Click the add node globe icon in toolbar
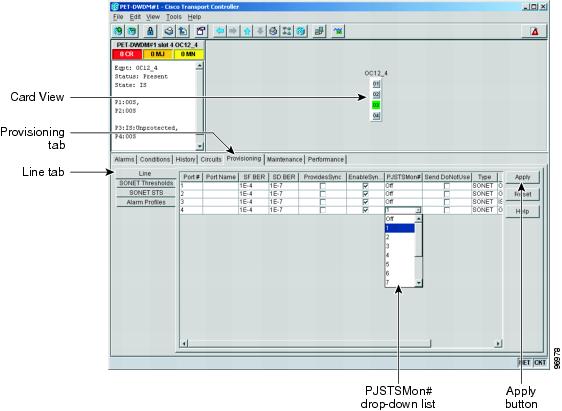 [119, 32]
